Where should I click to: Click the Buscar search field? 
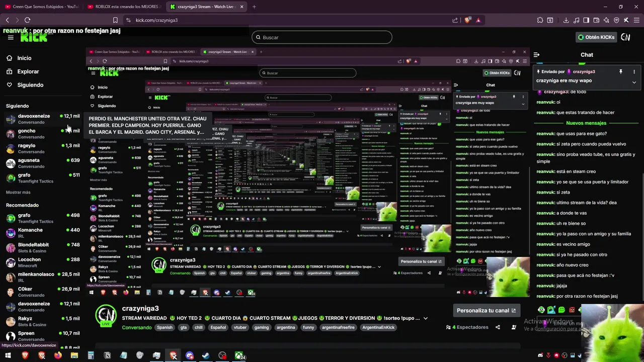tap(321, 37)
